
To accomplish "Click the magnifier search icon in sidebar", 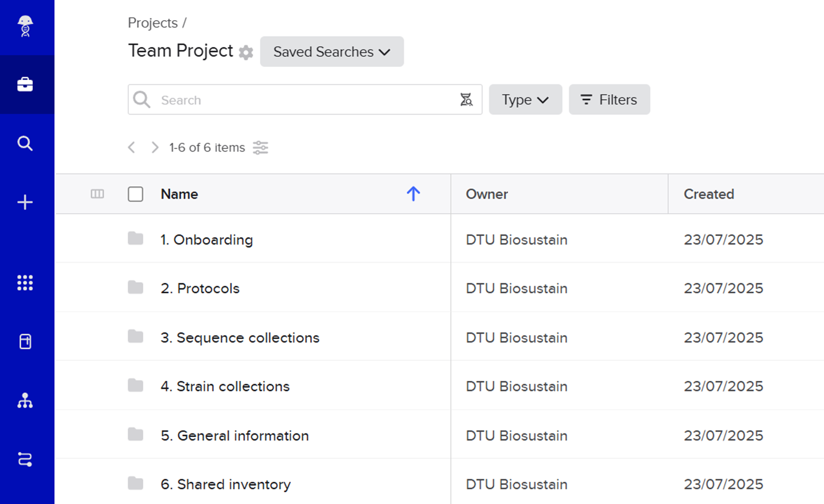I will (x=25, y=143).
